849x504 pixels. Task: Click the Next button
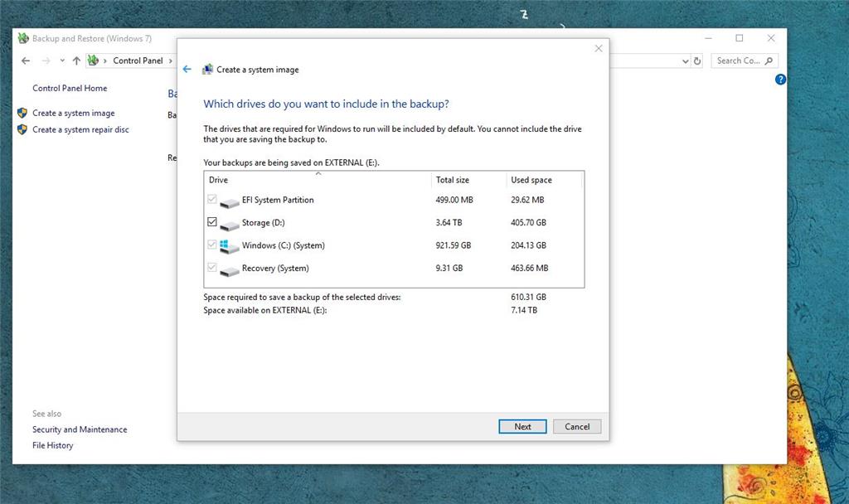click(522, 427)
